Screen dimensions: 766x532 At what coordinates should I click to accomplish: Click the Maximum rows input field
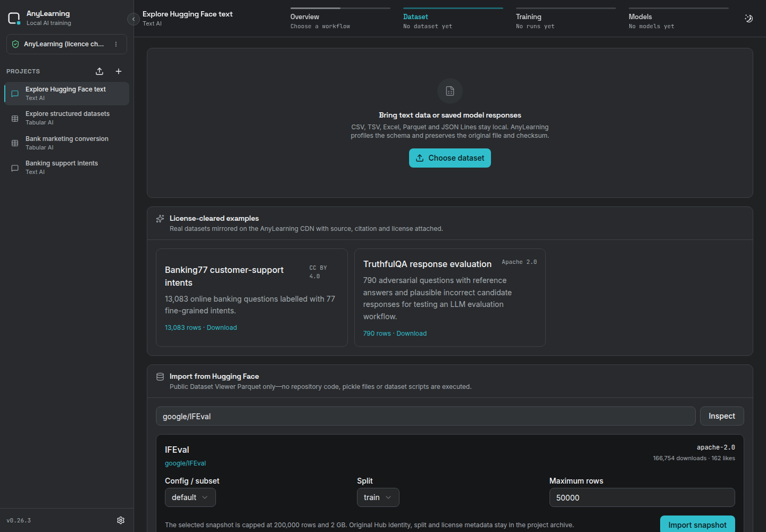642,497
